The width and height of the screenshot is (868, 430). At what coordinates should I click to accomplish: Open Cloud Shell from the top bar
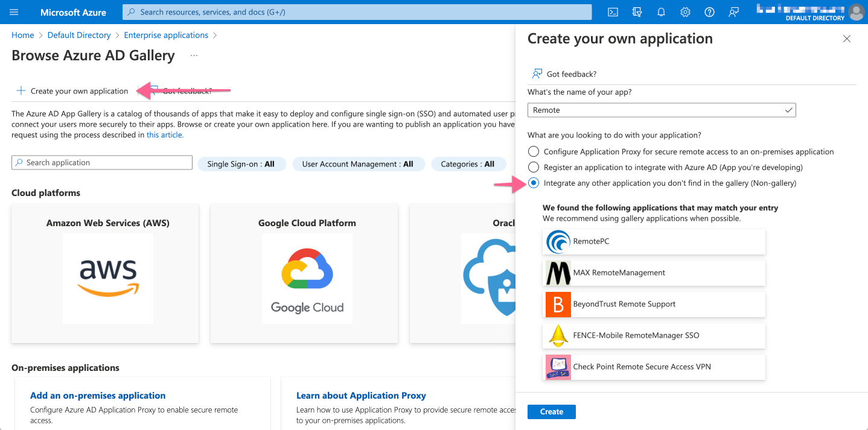tap(613, 12)
